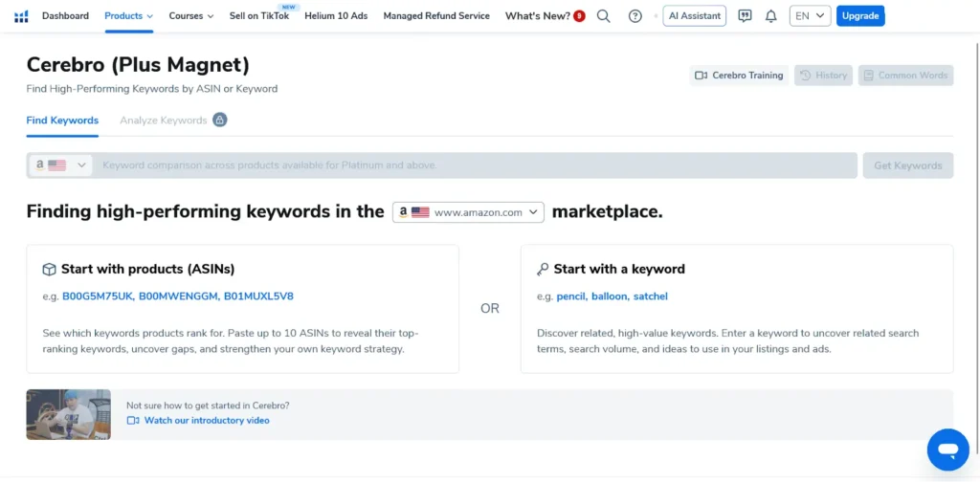Open the www.amazon.com marketplace dropdown
Screen dimensions: 980x482
468,212
